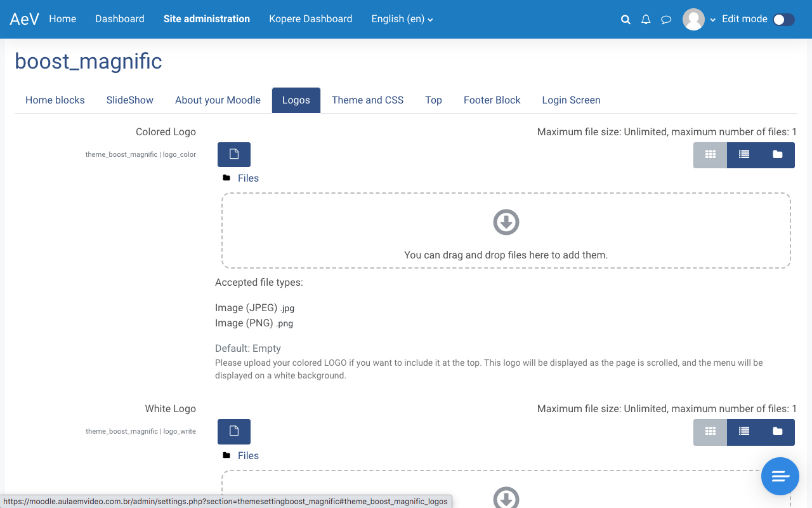Image resolution: width=812 pixels, height=508 pixels.
Task: Click the add file button for White Logo
Action: [234, 432]
